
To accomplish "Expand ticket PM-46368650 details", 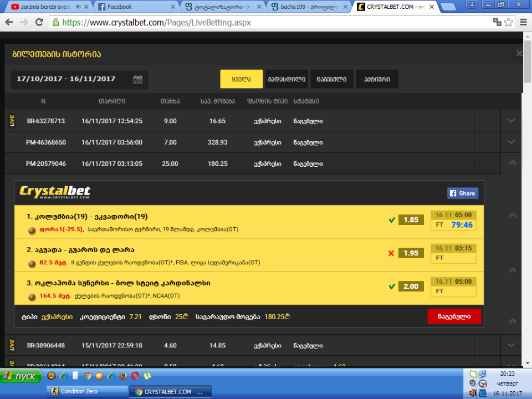I will click(x=511, y=142).
